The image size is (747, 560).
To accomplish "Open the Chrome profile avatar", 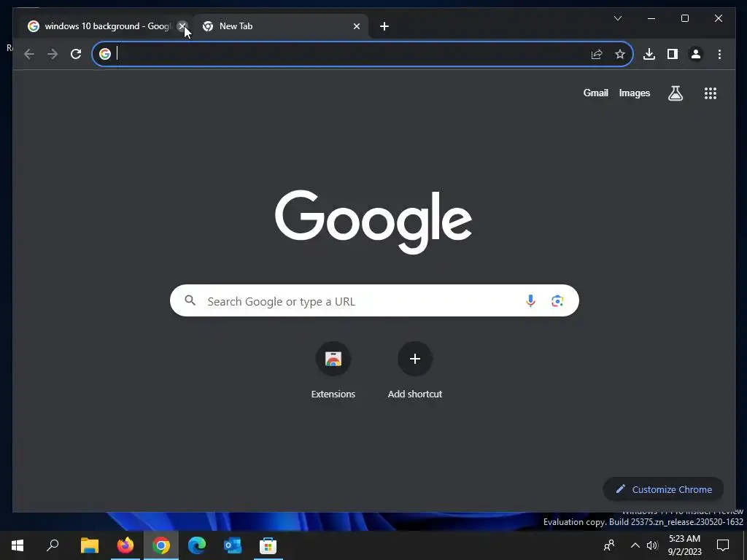I will tap(695, 54).
